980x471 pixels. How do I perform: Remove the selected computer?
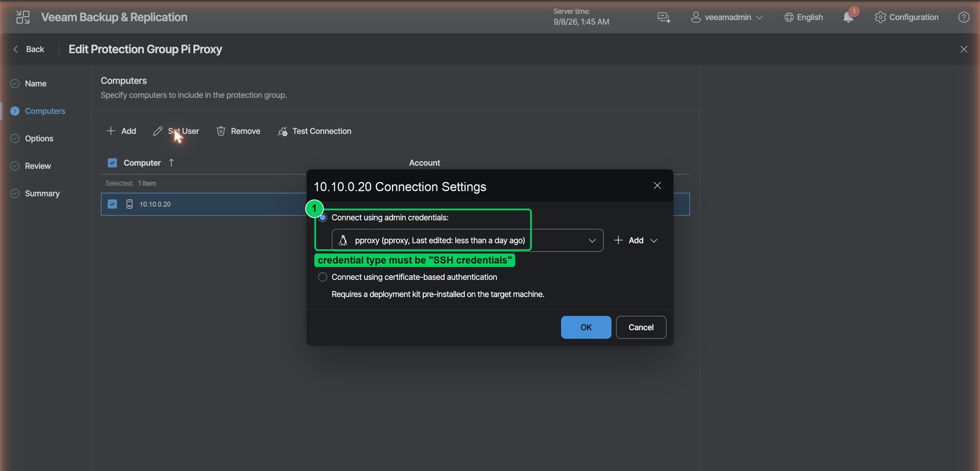click(x=238, y=131)
